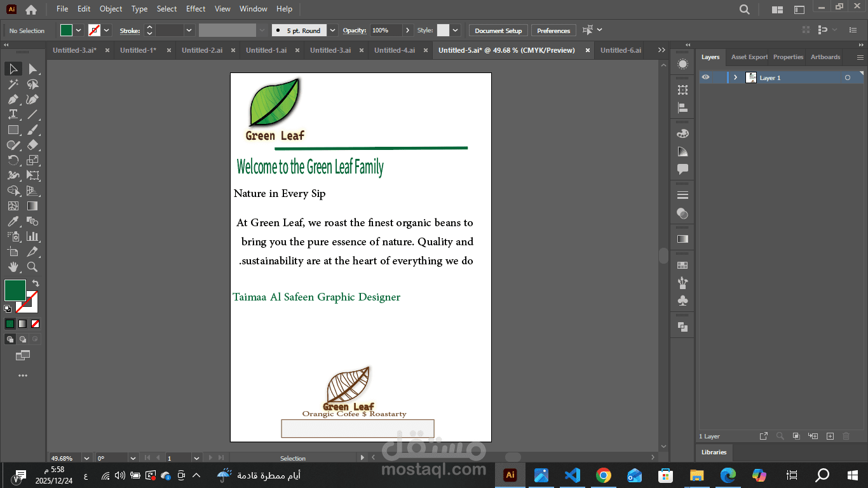Expand the Opacity value arrow

click(x=407, y=30)
